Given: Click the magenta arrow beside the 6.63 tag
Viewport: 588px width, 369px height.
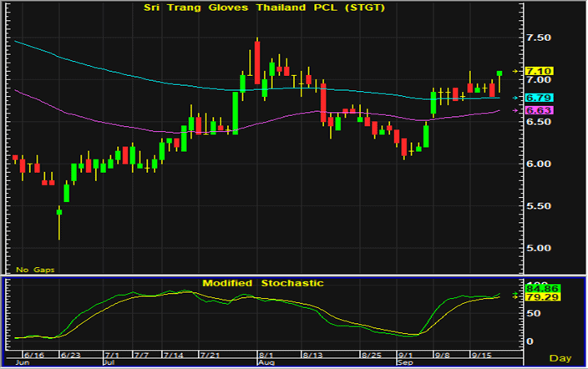Looking at the screenshot, I should click(x=517, y=110).
